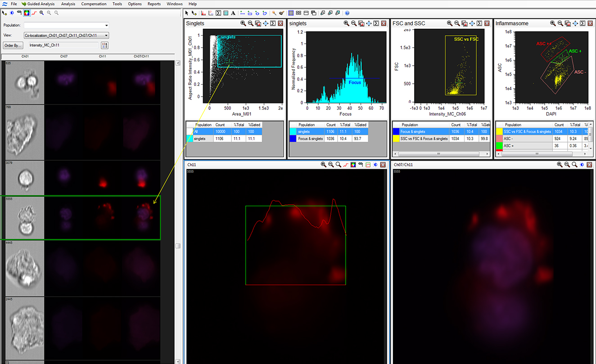Image resolution: width=596 pixels, height=364 pixels.
Task: Open the File menu
Action: 14,4
